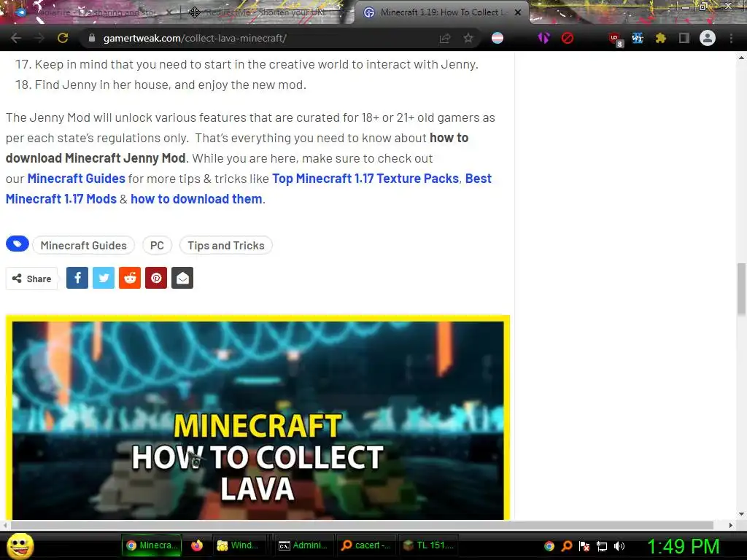Click the vertical scrollbar thumb

click(x=741, y=289)
